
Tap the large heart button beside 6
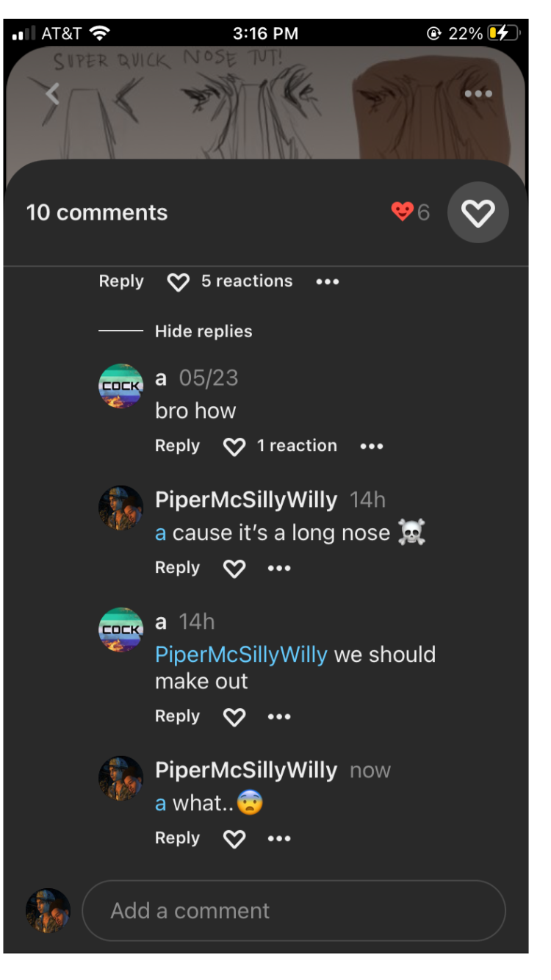tap(478, 213)
